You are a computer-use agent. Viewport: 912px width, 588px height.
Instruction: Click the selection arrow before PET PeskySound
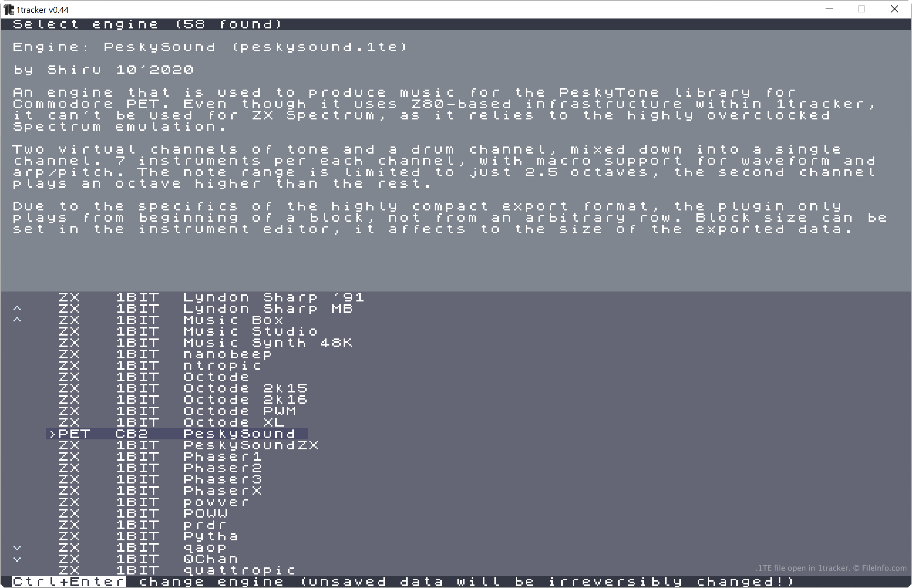pos(53,434)
